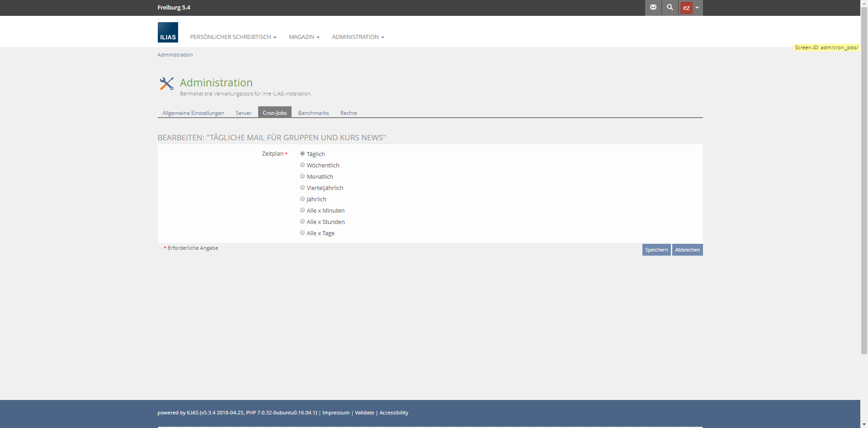Image resolution: width=868 pixels, height=428 pixels.
Task: Click the search magnifier icon
Action: click(x=670, y=8)
